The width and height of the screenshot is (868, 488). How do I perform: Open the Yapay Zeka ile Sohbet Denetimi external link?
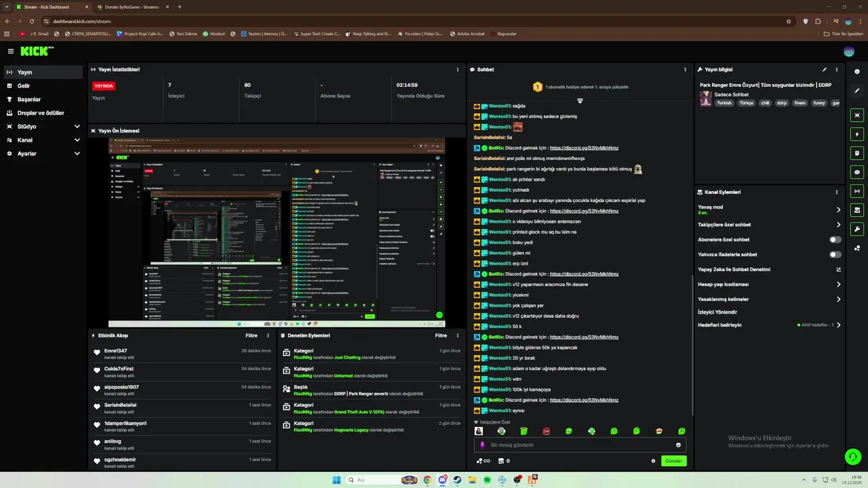839,270
